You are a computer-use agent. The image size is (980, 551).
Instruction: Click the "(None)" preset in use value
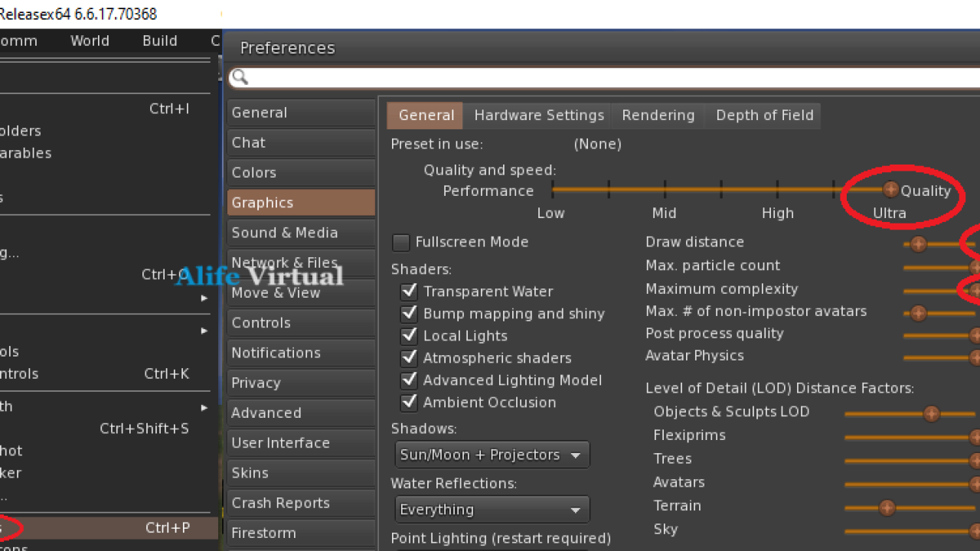click(597, 144)
